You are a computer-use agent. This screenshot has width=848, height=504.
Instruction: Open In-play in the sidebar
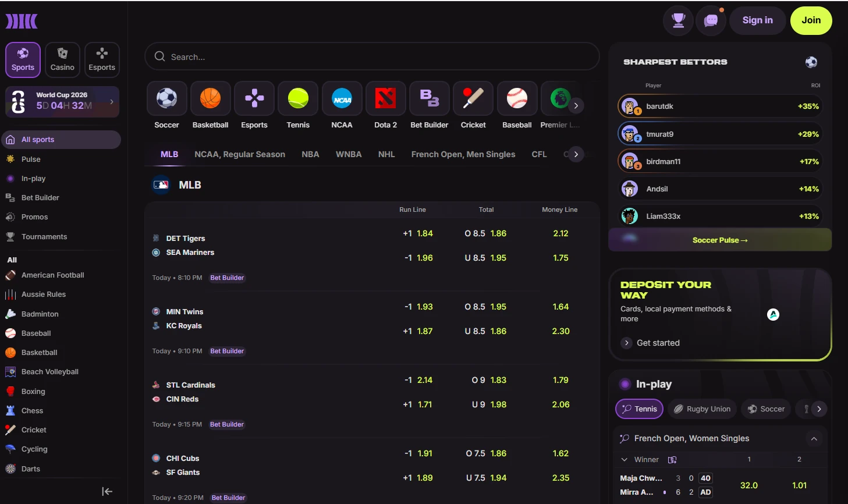tap(33, 178)
